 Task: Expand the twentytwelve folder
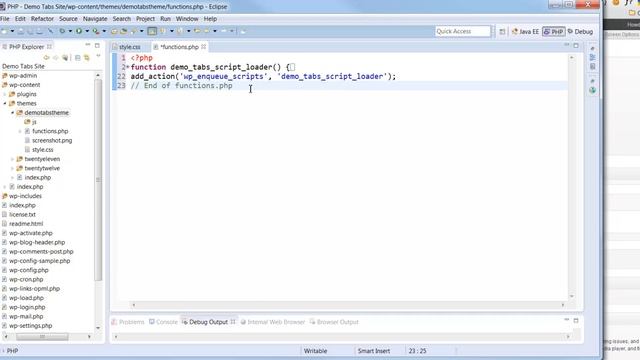click(x=13, y=169)
